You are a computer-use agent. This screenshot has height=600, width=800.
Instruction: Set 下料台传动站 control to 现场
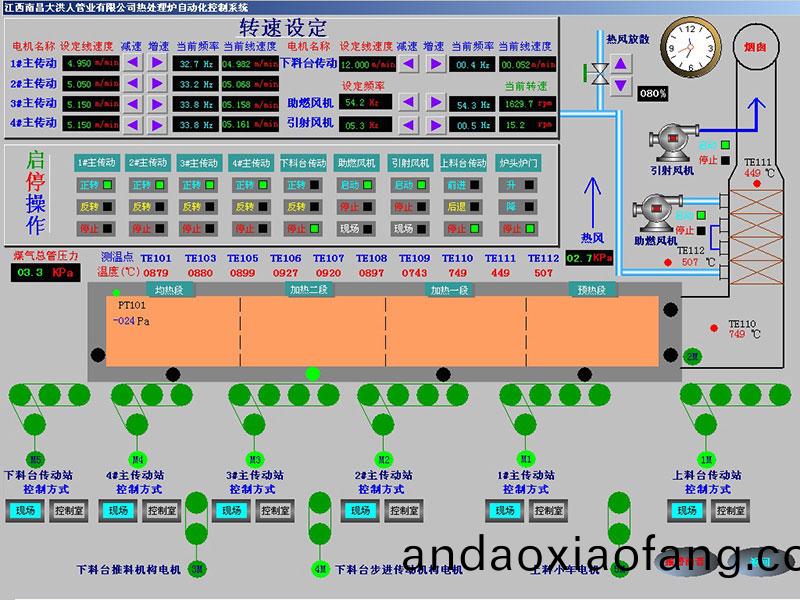(x=25, y=510)
